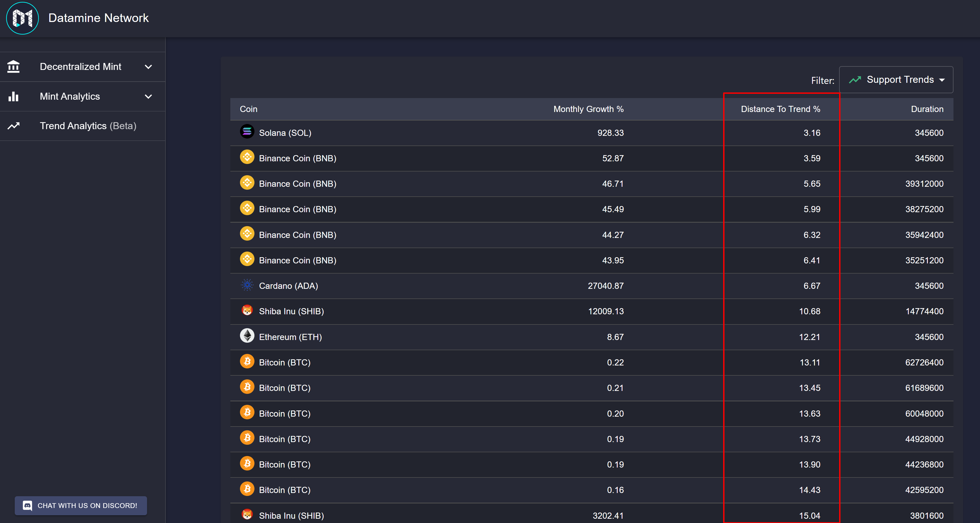Click duration value 44928000
The image size is (980, 523).
point(924,439)
